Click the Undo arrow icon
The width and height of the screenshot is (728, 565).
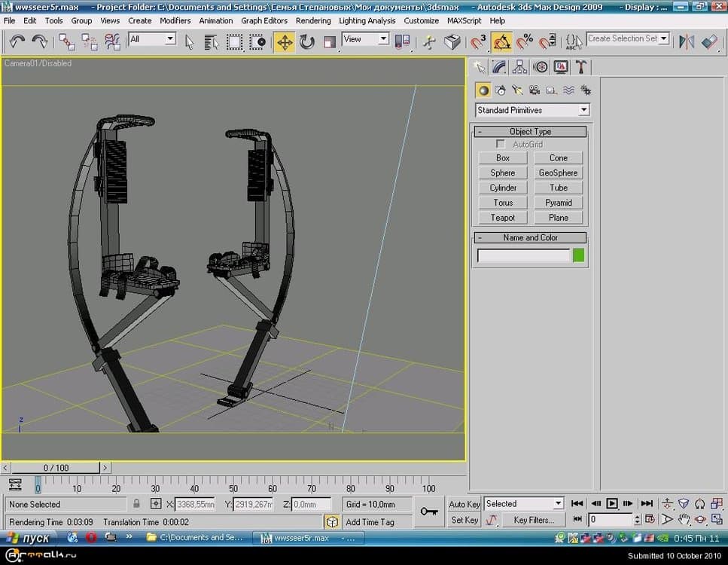[x=17, y=42]
